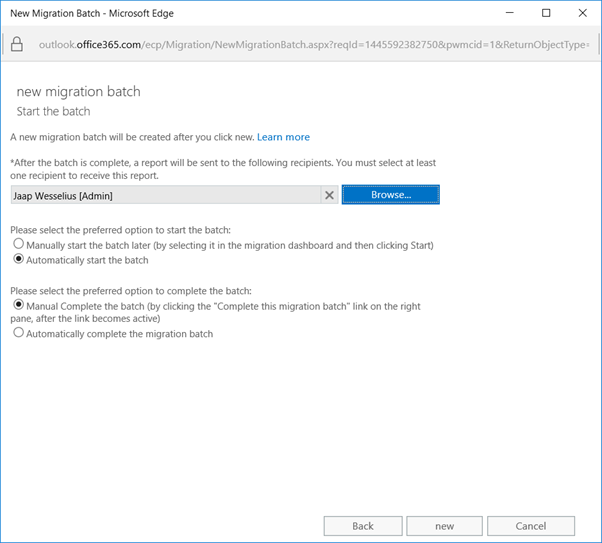Click the 'new migration batch' heading
The image size is (602, 543).
79,91
